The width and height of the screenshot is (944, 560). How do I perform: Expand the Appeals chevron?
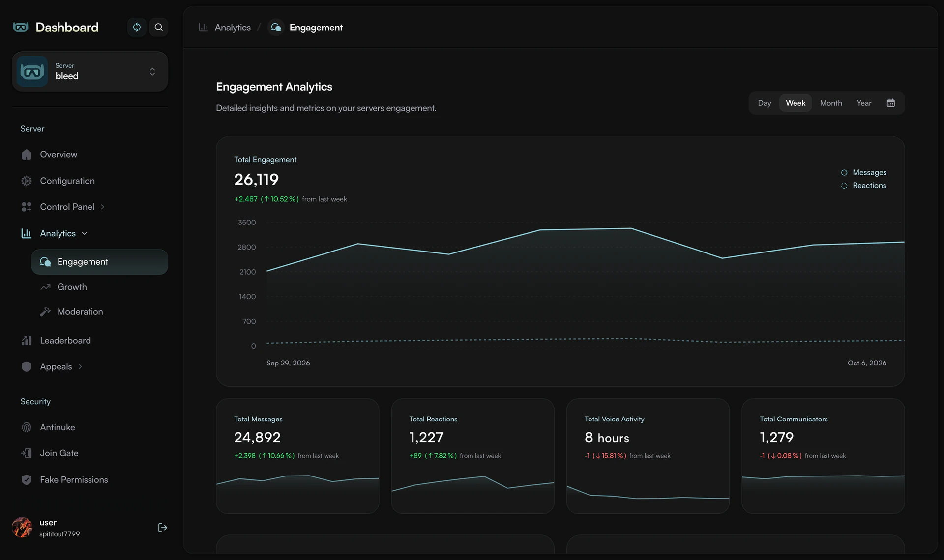(x=80, y=366)
